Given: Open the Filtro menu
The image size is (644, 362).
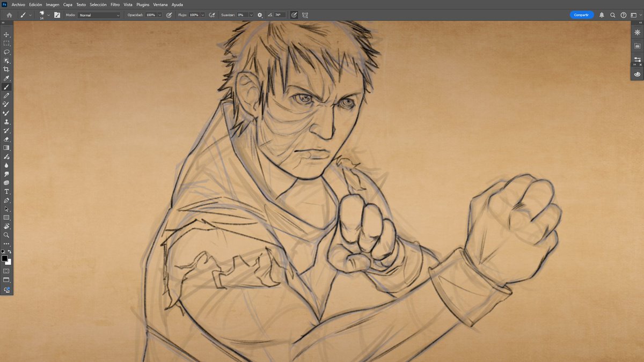Looking at the screenshot, I should [x=115, y=4].
